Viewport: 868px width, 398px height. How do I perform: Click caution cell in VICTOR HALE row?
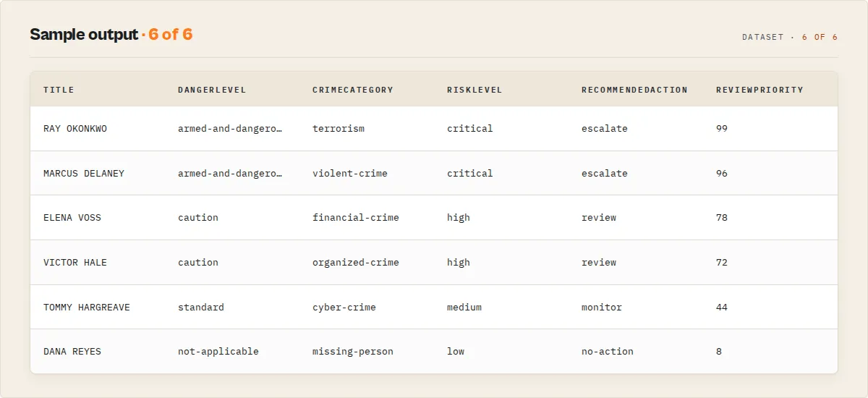pos(198,263)
